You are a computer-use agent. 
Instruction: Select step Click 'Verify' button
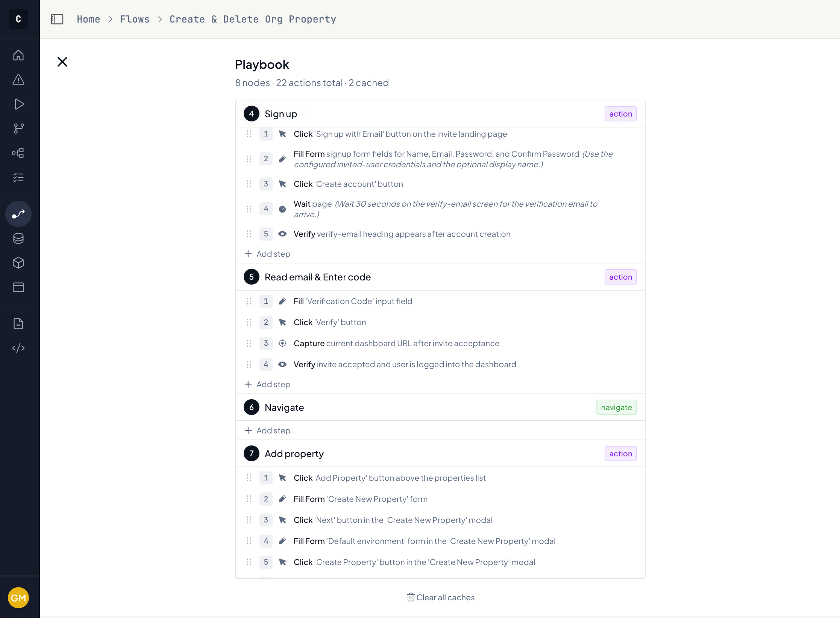(440, 322)
